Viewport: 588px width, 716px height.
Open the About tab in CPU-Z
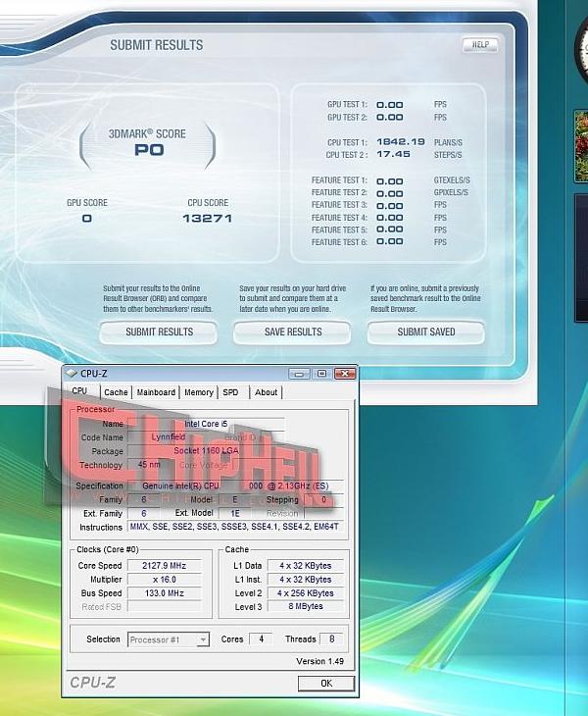(x=266, y=392)
